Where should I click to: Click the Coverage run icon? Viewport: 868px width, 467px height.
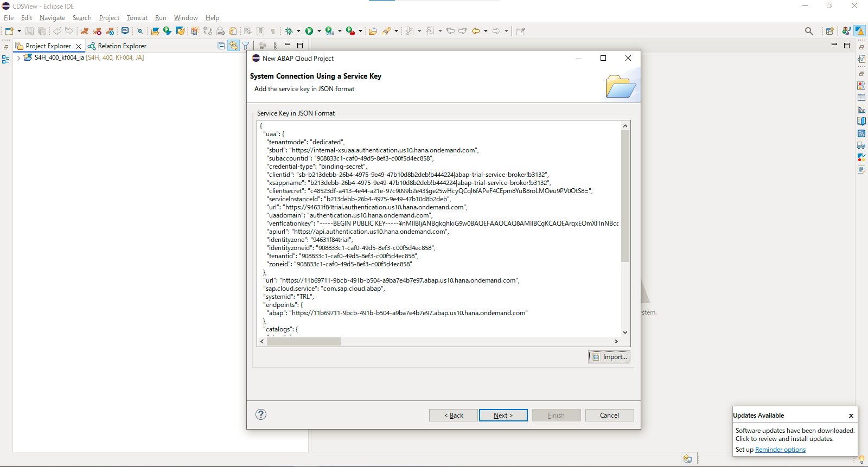click(329, 31)
